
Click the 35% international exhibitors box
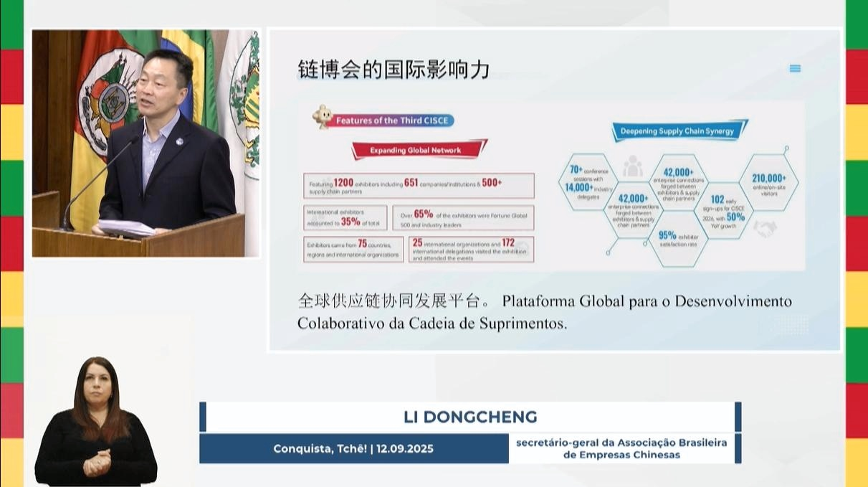point(345,217)
